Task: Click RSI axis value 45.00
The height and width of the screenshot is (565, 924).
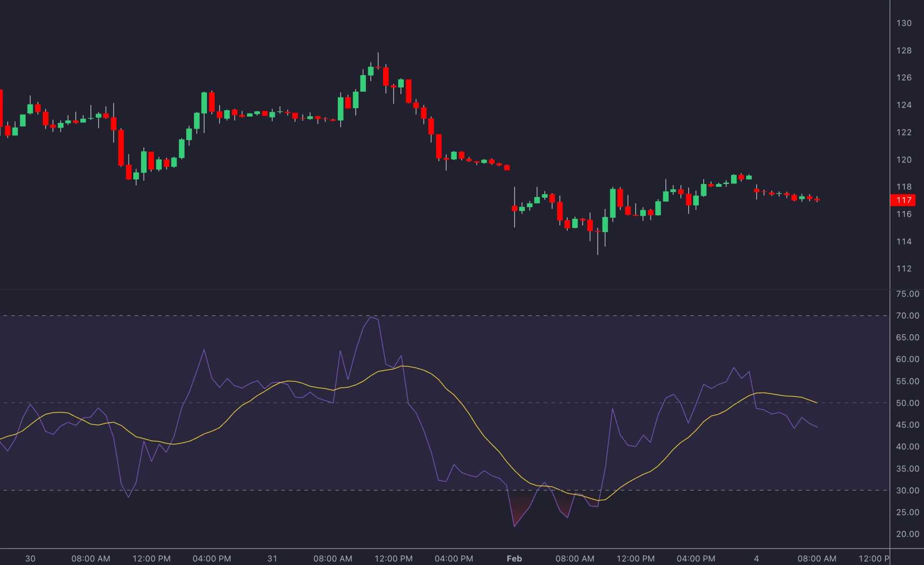Action: click(x=907, y=425)
